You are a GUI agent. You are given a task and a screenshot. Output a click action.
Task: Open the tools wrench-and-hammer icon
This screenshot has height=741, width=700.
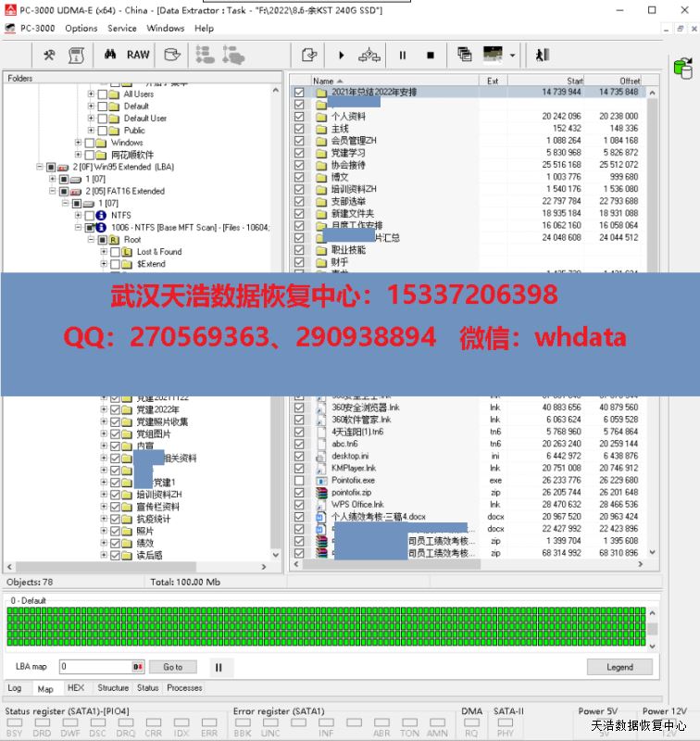tap(49, 55)
